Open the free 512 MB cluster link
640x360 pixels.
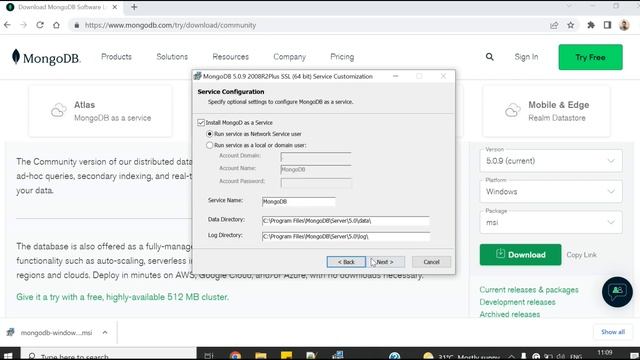[122, 297]
